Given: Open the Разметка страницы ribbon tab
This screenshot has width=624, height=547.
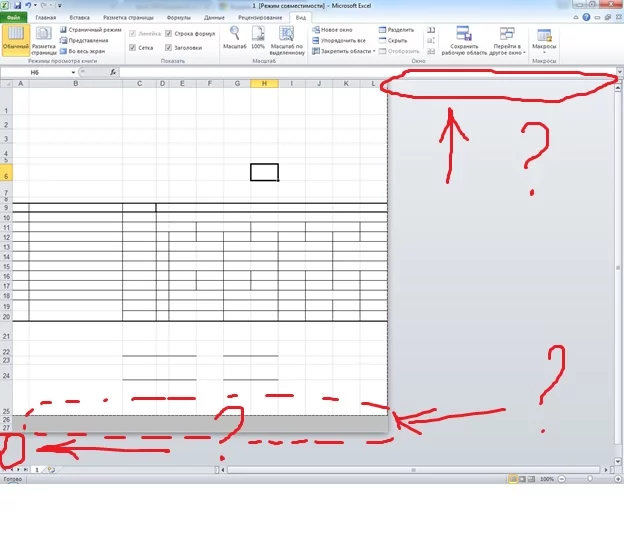Looking at the screenshot, I should tap(128, 18).
